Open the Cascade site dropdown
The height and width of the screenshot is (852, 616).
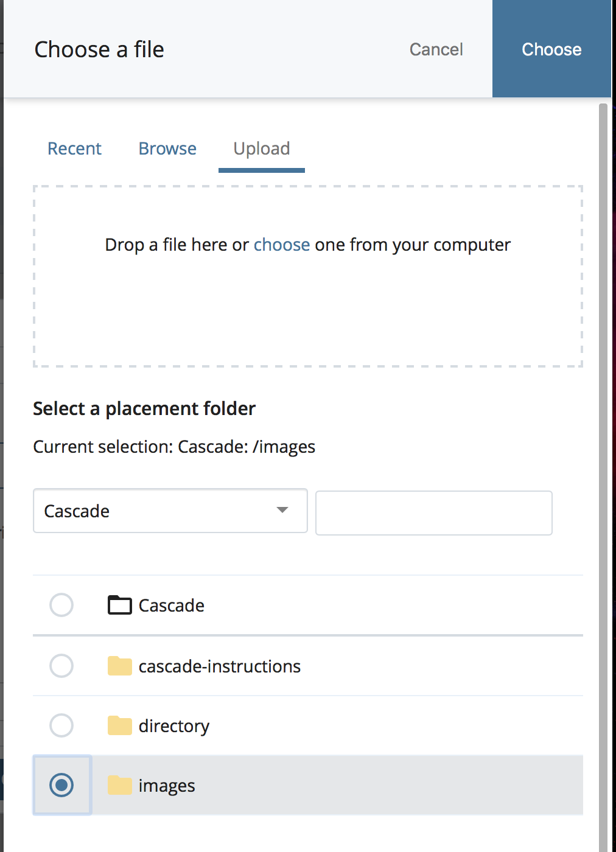170,511
